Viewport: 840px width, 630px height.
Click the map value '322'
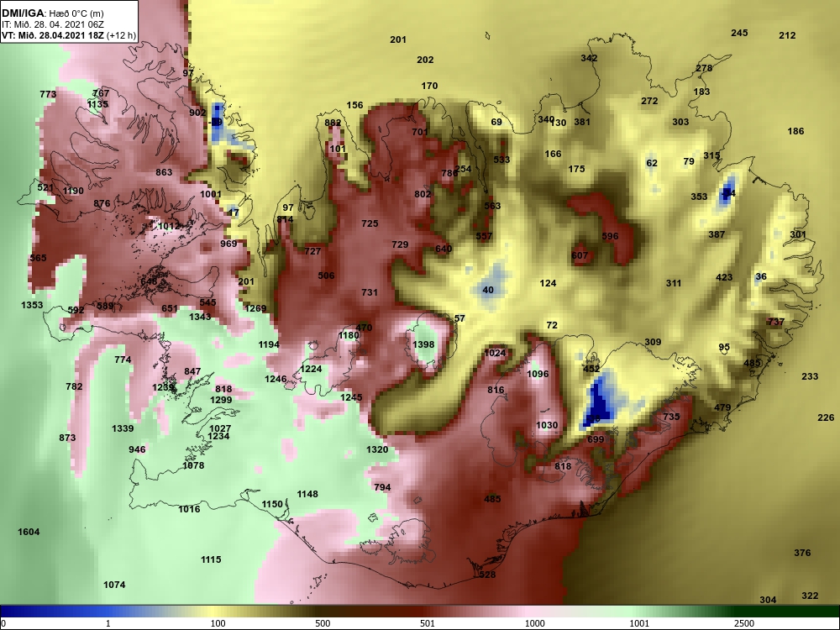coord(810,596)
